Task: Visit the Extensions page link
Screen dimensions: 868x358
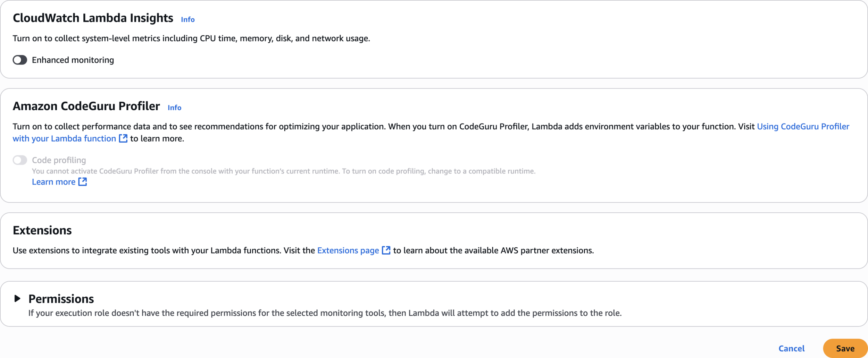Action: [x=348, y=250]
